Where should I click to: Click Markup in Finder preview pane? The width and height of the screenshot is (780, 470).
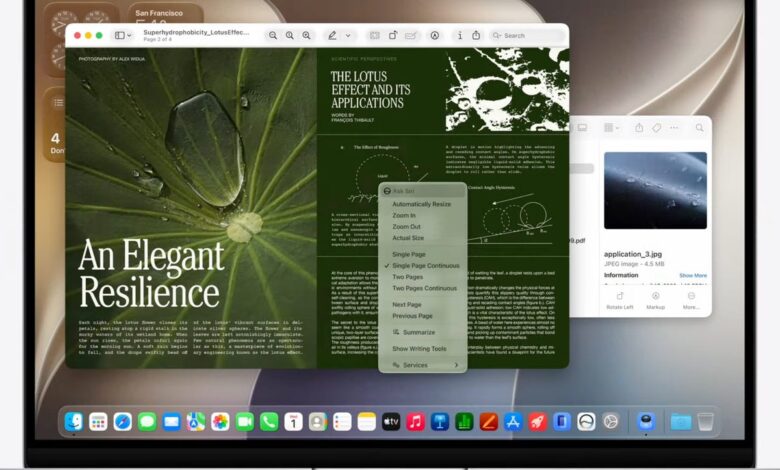tap(656, 301)
